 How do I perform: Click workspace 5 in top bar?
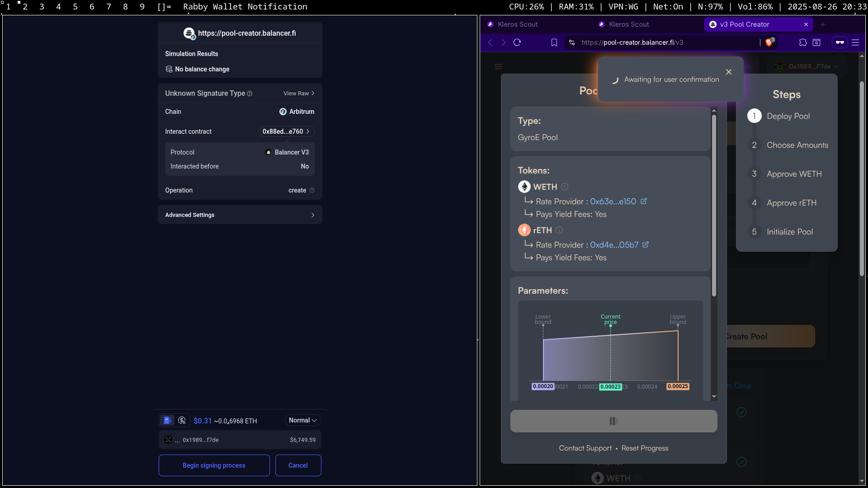click(x=75, y=7)
